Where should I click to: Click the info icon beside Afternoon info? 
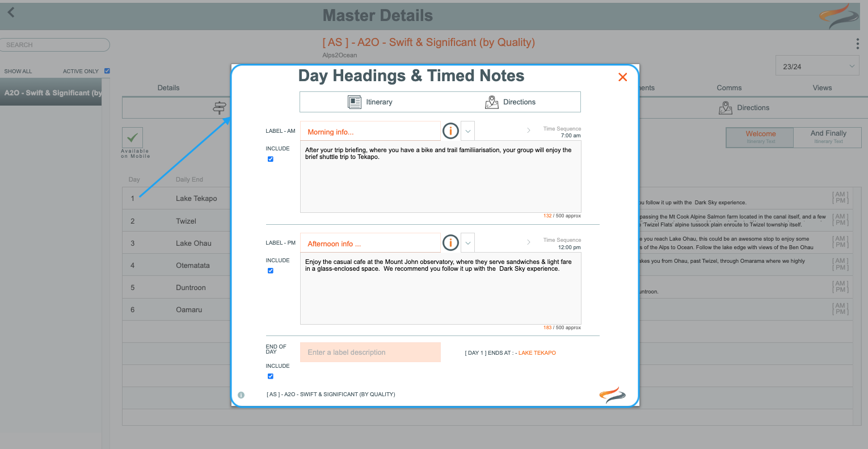coord(450,243)
